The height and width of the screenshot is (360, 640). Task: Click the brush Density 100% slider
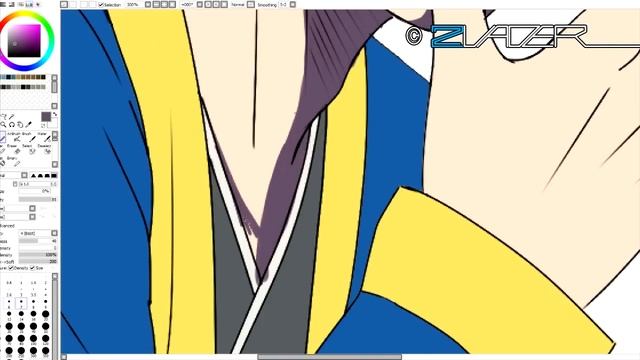click(x=38, y=255)
